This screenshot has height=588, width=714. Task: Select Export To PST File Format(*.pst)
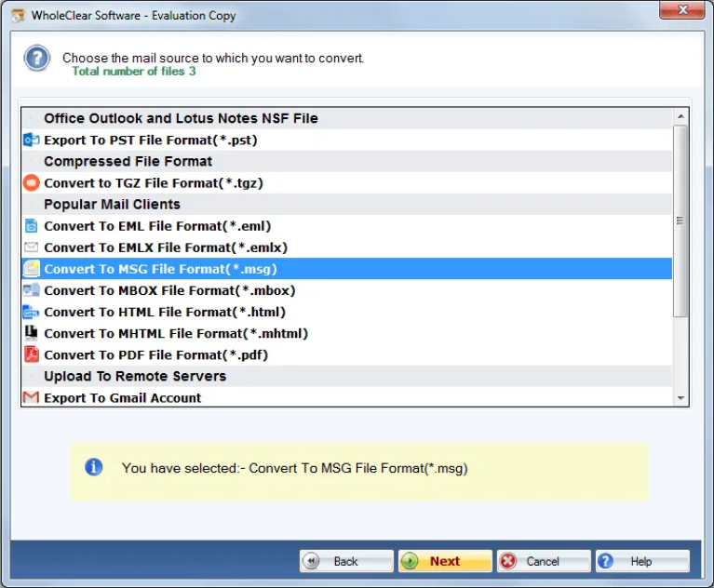pos(346,140)
